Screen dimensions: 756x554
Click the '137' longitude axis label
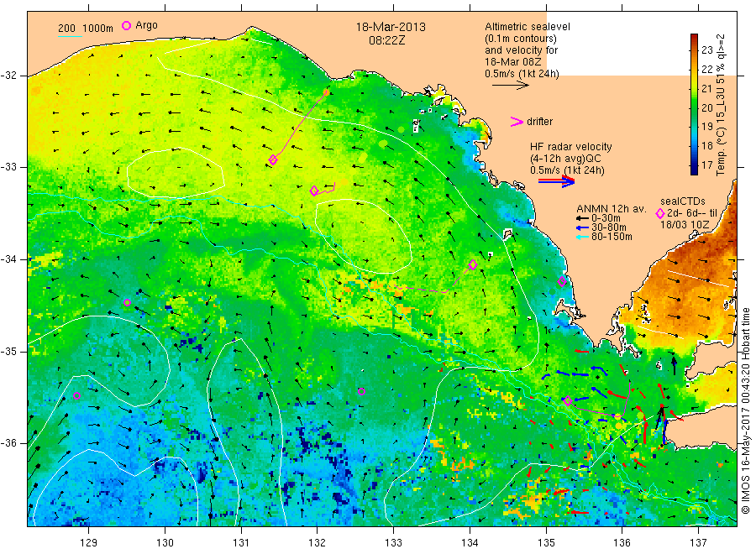pyautogui.click(x=698, y=543)
